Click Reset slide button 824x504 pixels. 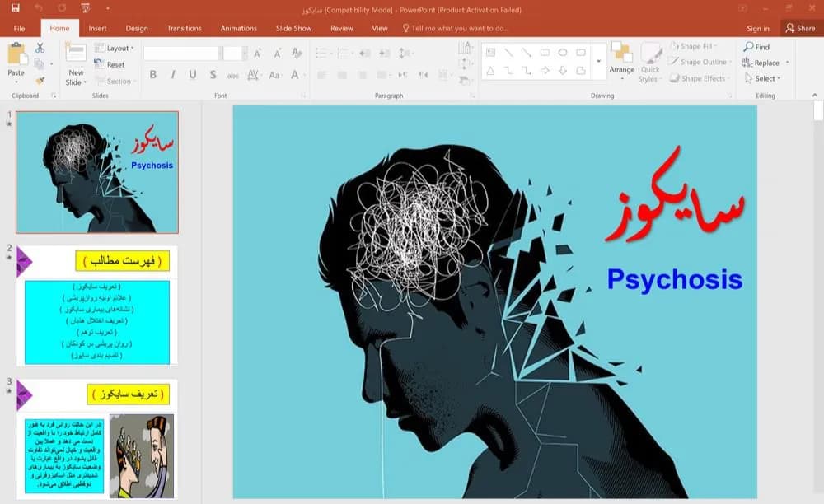(x=110, y=64)
